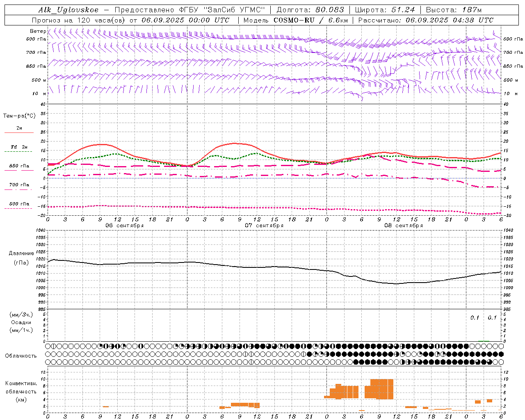Click the 10 м label left of wind panel

click(x=40, y=94)
